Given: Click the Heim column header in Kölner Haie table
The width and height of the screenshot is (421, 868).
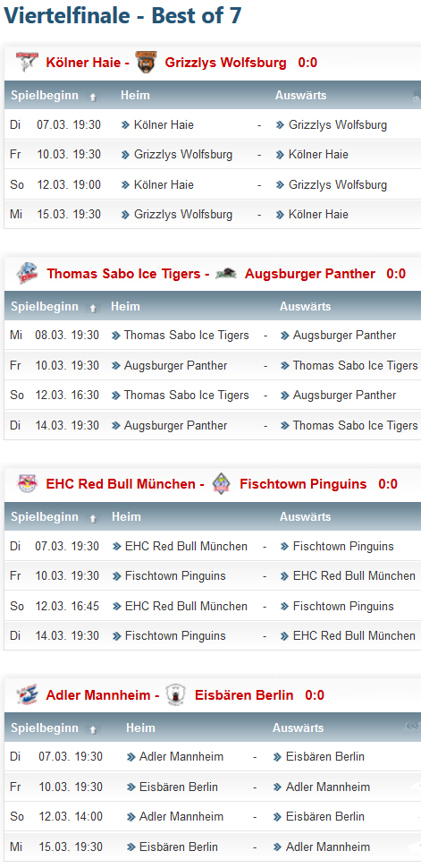Looking at the screenshot, I should click(135, 95).
